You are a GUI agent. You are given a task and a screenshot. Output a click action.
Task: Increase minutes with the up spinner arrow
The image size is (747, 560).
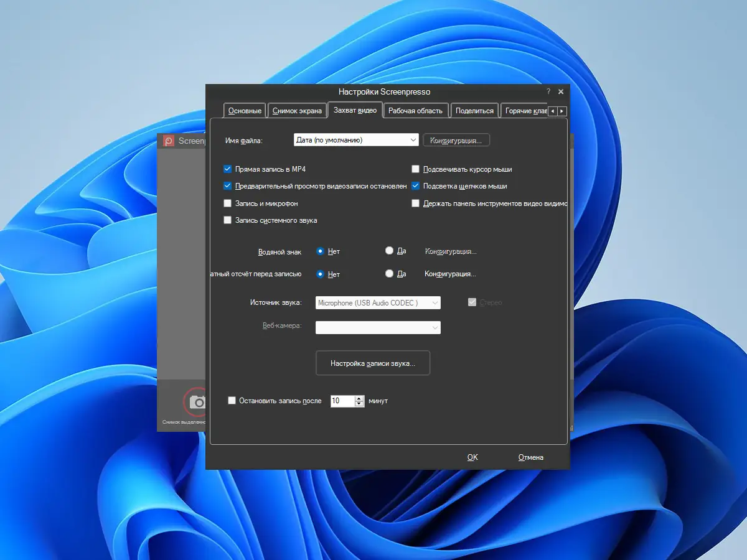359,398
